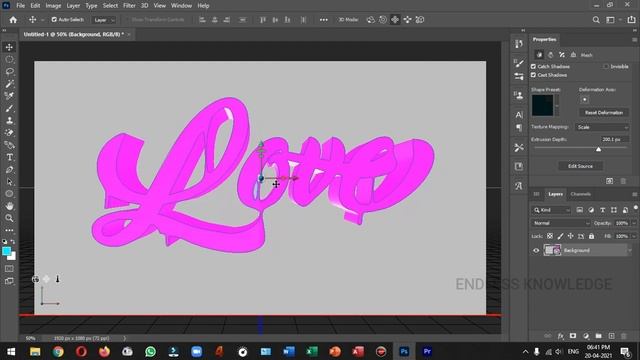This screenshot has width=640, height=360.
Task: Open the Texture Mapping Scale dropdown
Action: 602,127
